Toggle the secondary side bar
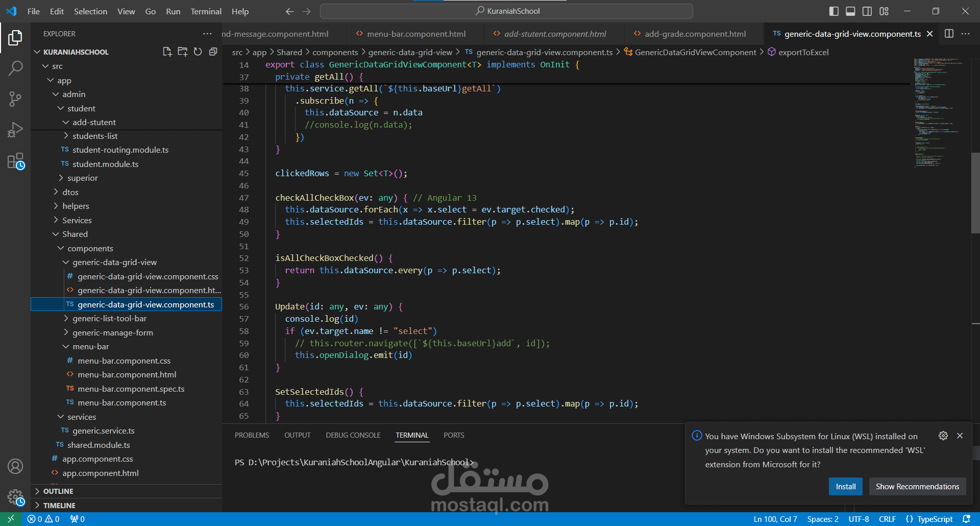 click(867, 11)
